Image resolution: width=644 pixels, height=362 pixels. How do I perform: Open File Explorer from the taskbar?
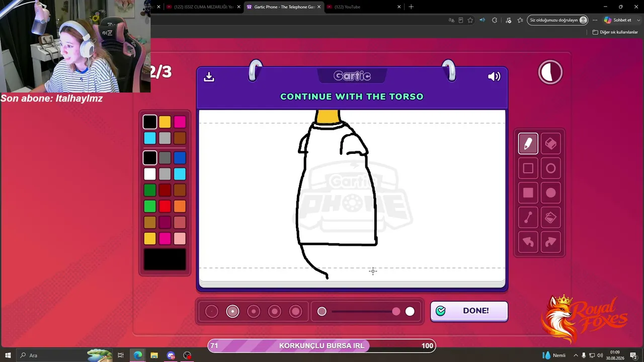pos(154,355)
